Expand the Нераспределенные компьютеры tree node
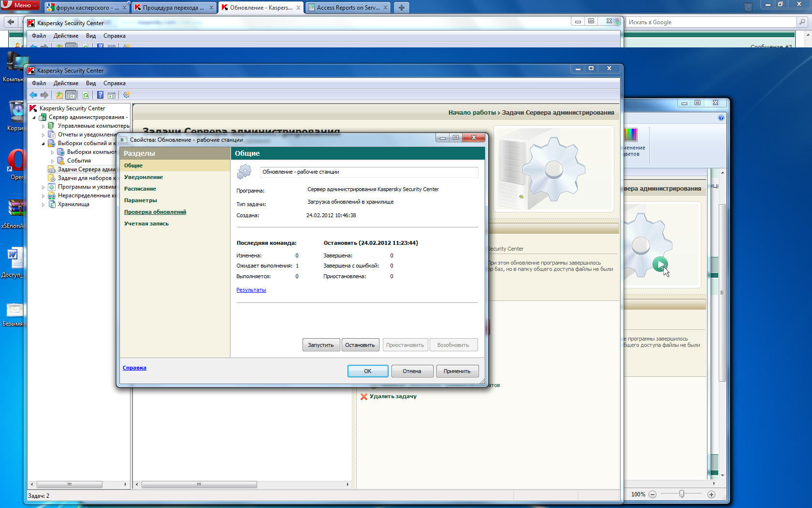 [x=43, y=196]
